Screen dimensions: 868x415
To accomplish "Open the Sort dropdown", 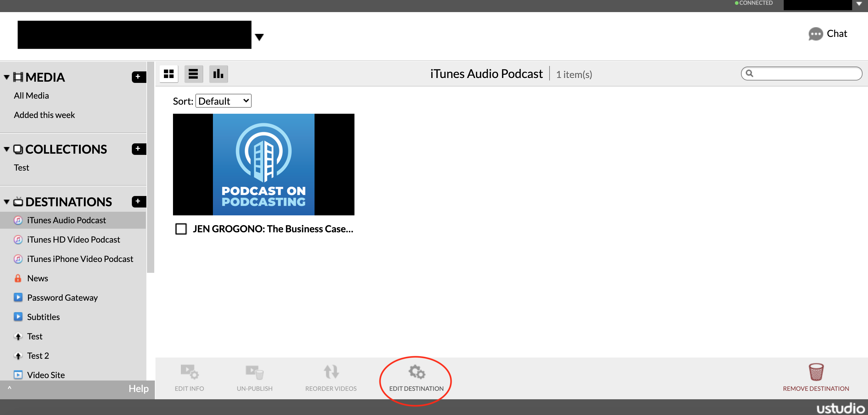I will (224, 101).
